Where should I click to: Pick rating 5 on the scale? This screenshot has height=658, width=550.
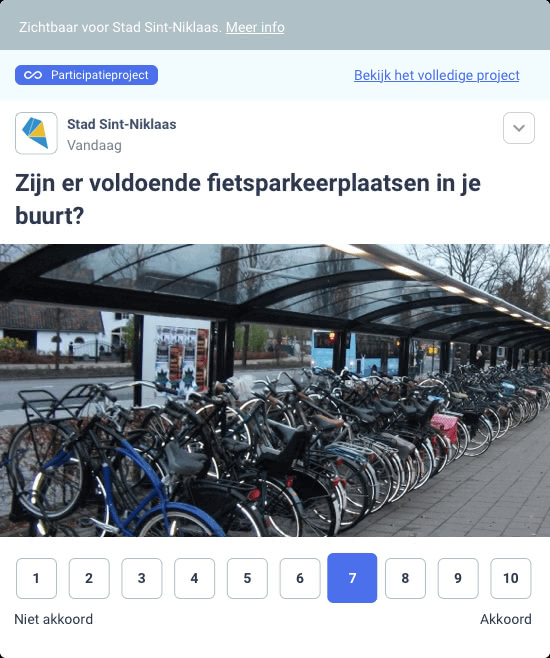pos(247,578)
